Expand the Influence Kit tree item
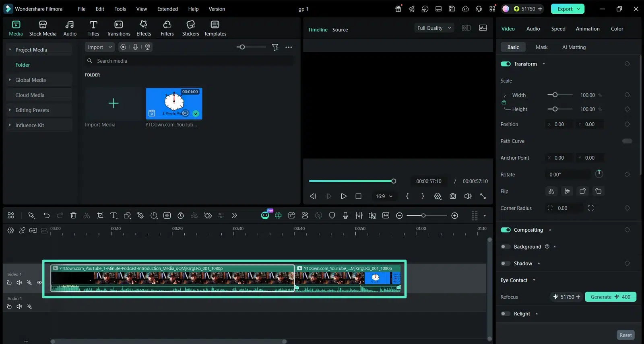Viewport: 644px width, 344px height. pyautogui.click(x=10, y=125)
